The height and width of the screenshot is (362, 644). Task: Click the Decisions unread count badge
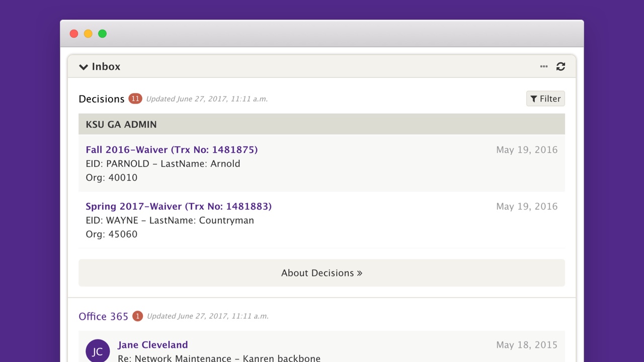pos(135,99)
